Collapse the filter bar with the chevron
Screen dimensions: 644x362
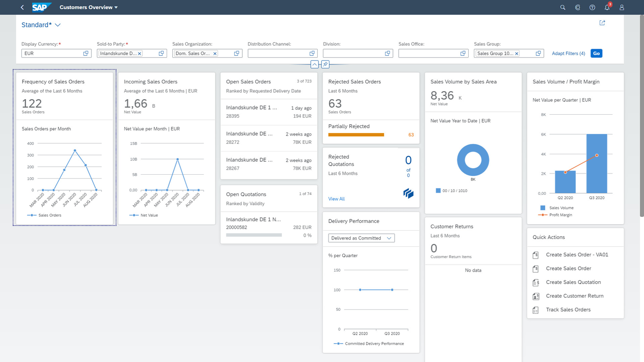314,64
